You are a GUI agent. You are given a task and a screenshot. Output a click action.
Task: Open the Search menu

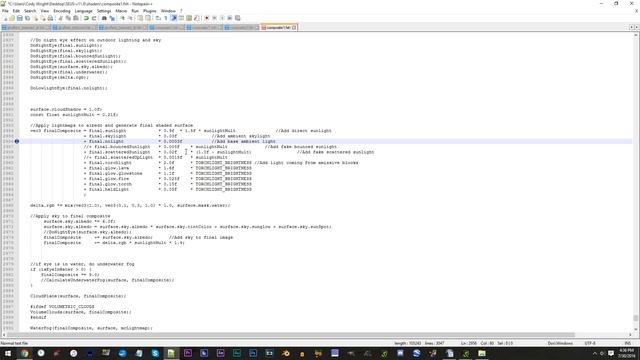click(x=30, y=11)
